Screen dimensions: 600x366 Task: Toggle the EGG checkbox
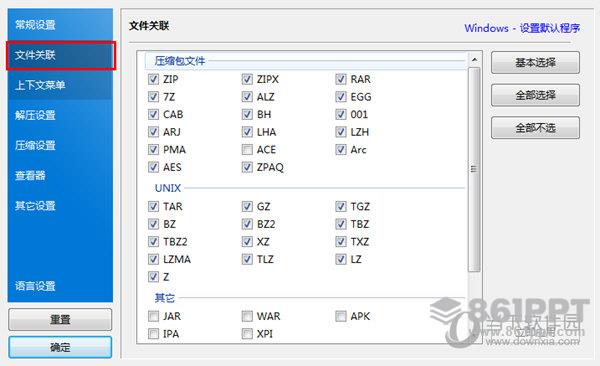[341, 97]
